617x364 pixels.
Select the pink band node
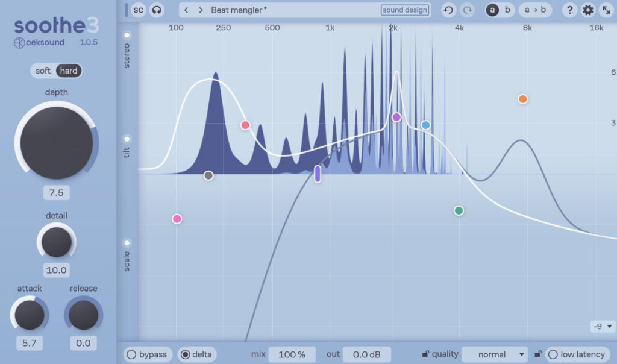click(x=177, y=219)
